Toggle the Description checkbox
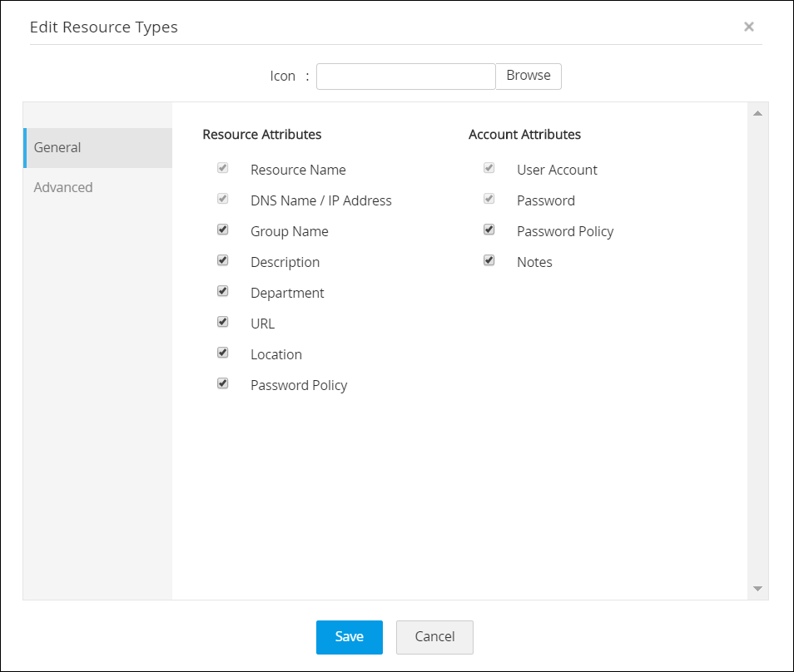This screenshot has width=794, height=672. pyautogui.click(x=222, y=260)
